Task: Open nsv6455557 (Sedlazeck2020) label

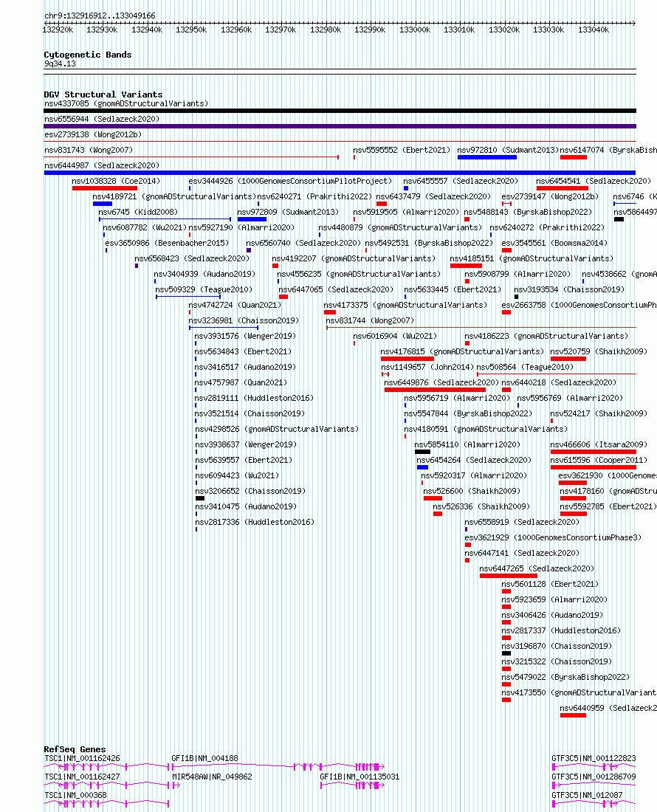Action: coord(461,182)
